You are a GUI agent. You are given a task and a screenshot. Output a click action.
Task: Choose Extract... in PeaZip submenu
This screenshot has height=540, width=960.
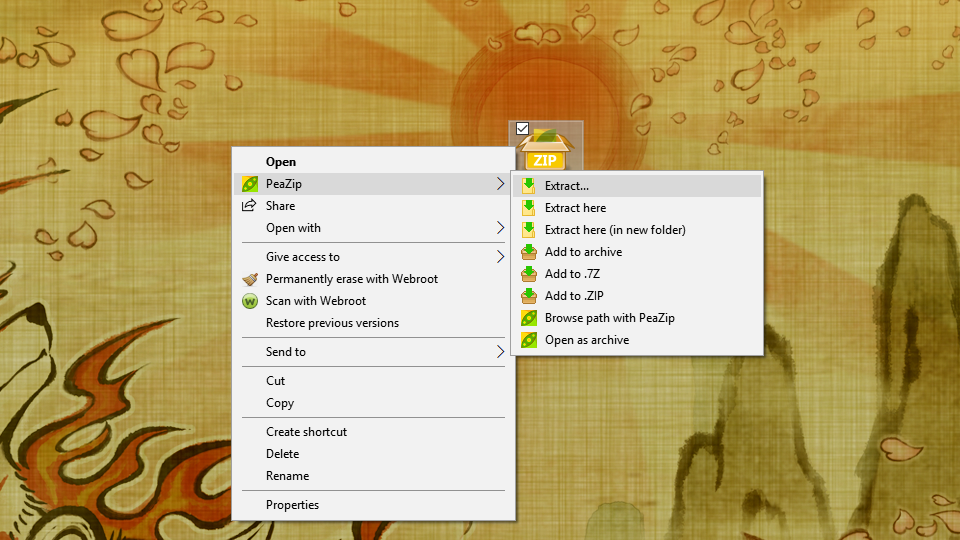(x=637, y=186)
